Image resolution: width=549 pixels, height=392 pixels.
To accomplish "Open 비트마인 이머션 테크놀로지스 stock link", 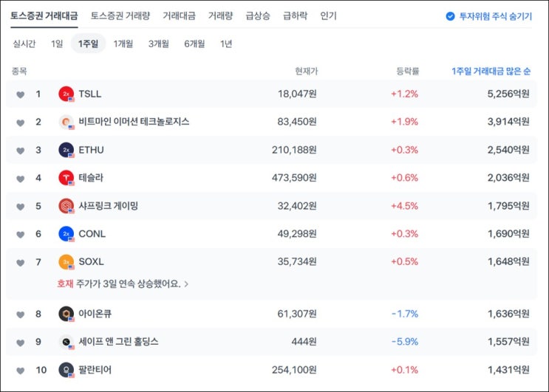I will tap(134, 122).
